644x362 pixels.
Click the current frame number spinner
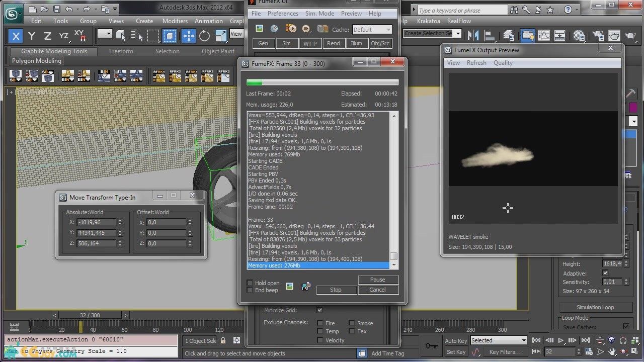[579, 352]
